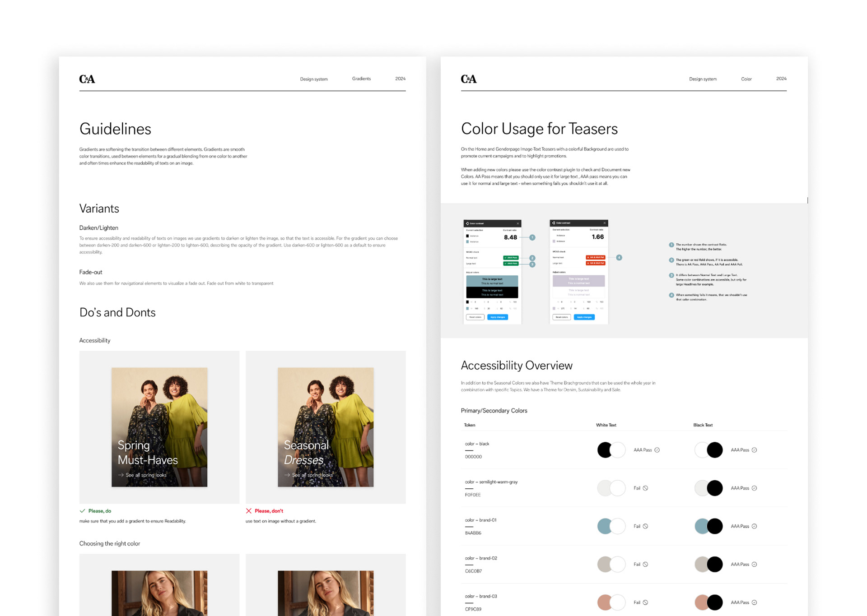Click numbered annotation marker 1 beside 8.48

(532, 237)
